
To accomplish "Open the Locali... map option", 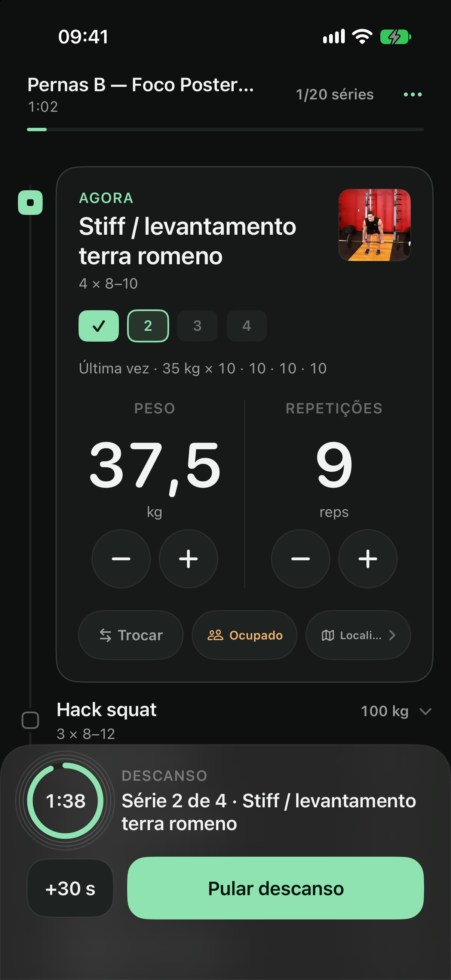I will point(358,635).
